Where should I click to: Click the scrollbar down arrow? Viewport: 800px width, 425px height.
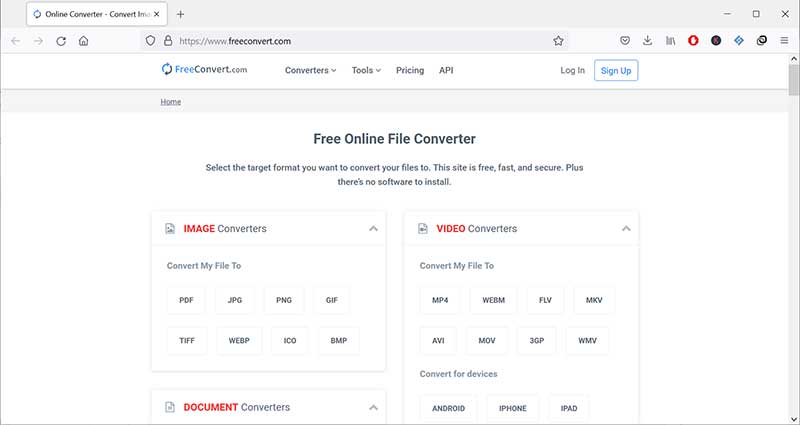point(794,418)
